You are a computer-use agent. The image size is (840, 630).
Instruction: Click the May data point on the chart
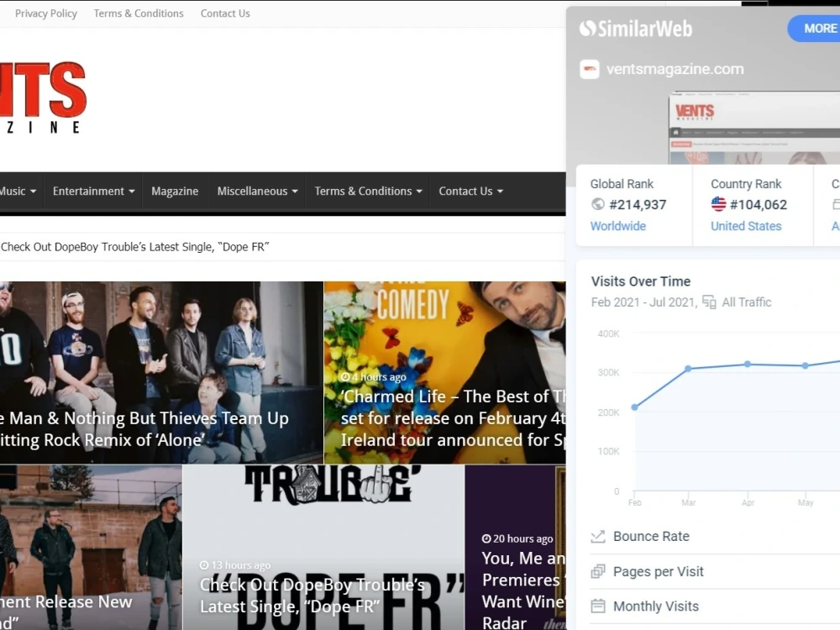(806, 366)
